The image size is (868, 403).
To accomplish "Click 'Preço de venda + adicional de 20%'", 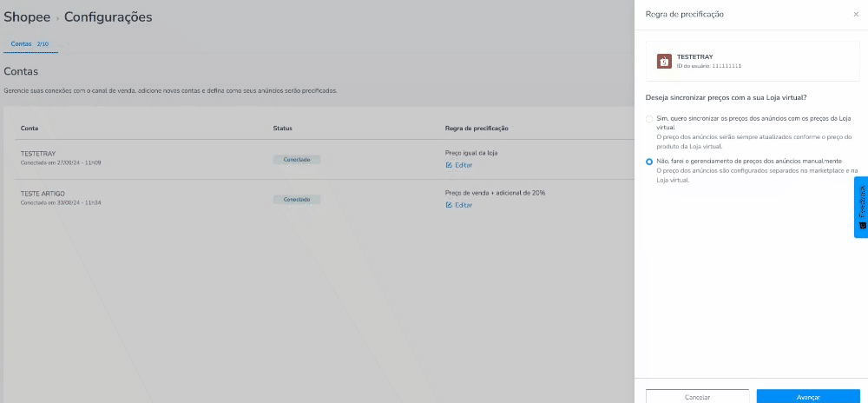I will [496, 193].
